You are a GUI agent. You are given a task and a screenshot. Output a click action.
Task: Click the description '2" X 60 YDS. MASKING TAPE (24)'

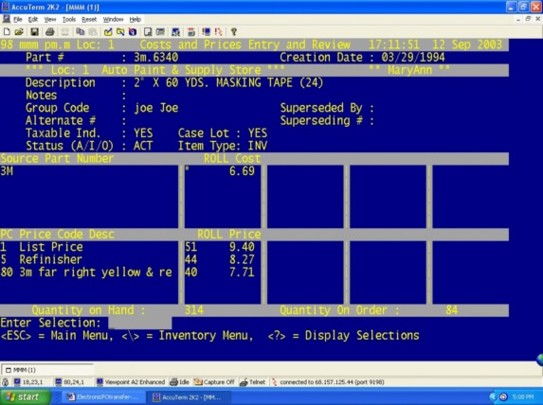point(229,83)
